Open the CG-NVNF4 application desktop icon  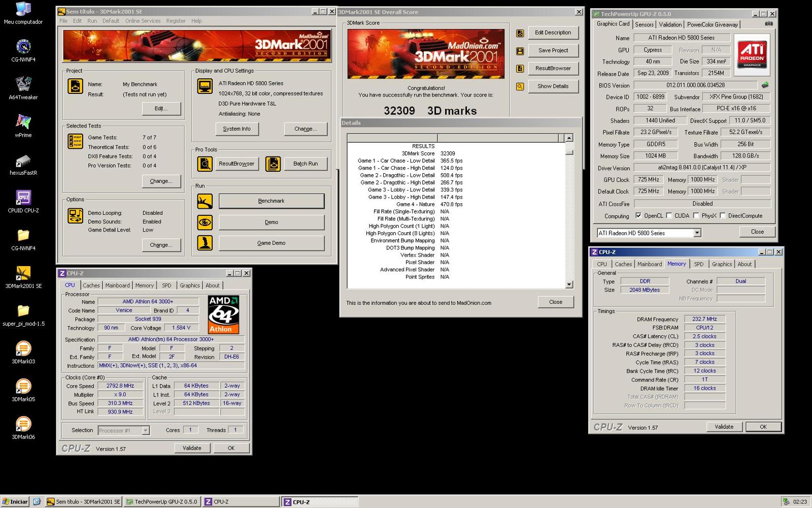click(x=23, y=51)
